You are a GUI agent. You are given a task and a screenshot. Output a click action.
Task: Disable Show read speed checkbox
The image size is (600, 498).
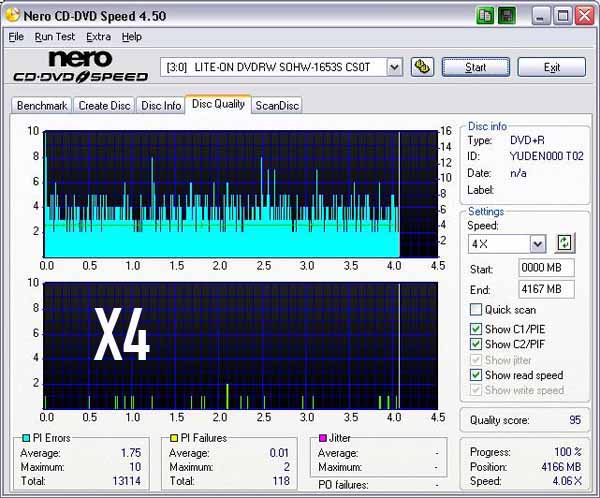pos(476,375)
